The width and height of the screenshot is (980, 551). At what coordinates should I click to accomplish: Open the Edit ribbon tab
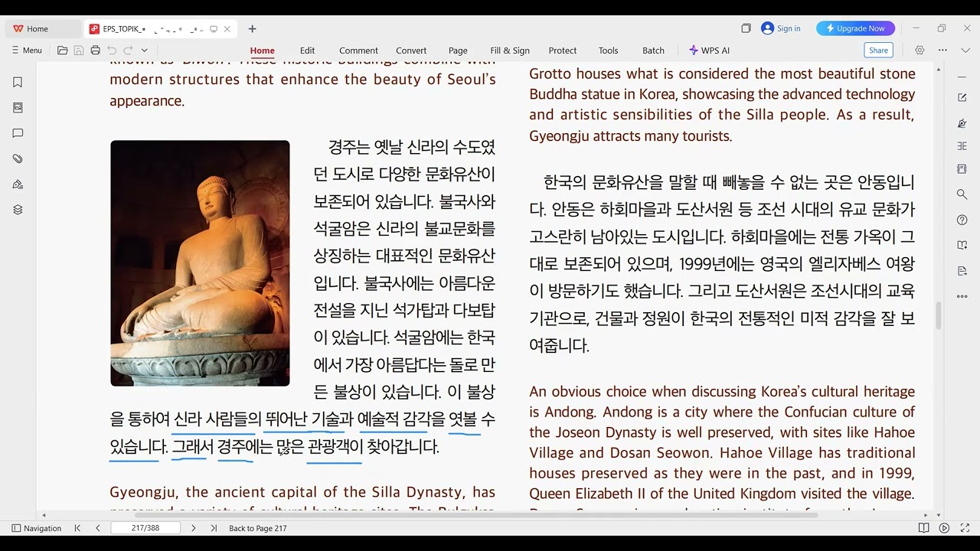(x=307, y=51)
